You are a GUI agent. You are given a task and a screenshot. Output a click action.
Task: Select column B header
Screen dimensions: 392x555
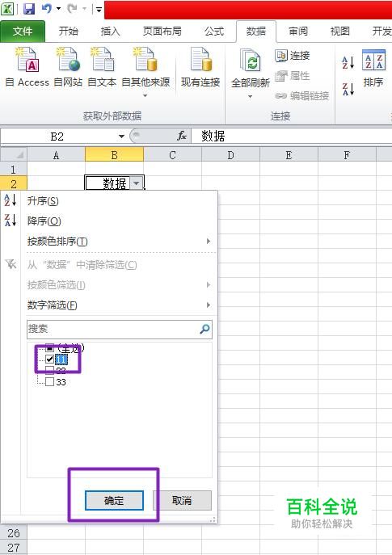(115, 155)
